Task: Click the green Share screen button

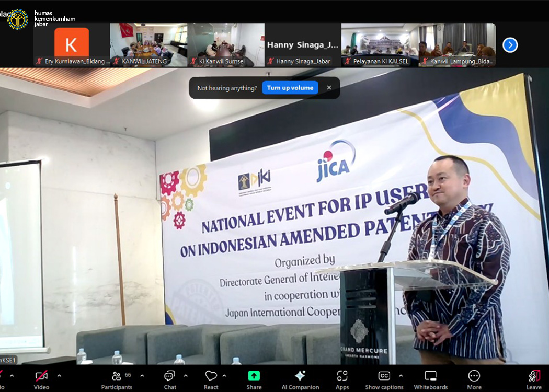Action: pos(254,378)
